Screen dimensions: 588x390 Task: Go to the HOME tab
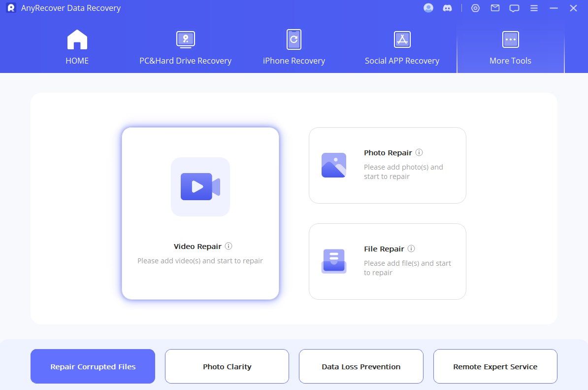[77, 48]
